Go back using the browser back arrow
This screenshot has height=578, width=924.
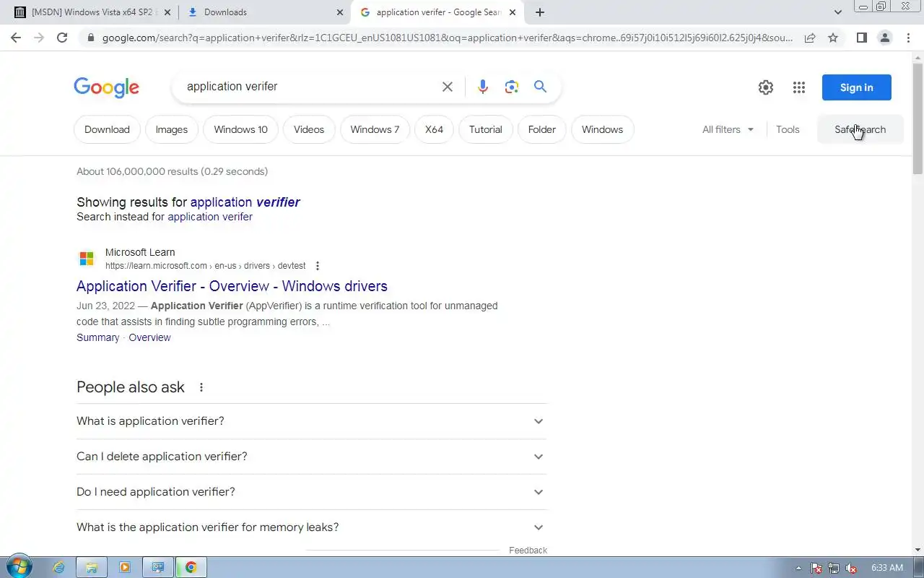click(16, 38)
